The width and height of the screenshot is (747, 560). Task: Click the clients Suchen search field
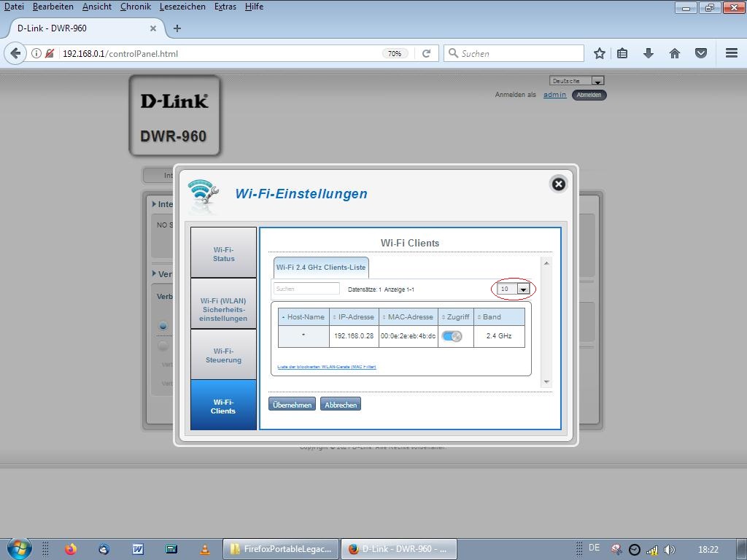tap(306, 289)
